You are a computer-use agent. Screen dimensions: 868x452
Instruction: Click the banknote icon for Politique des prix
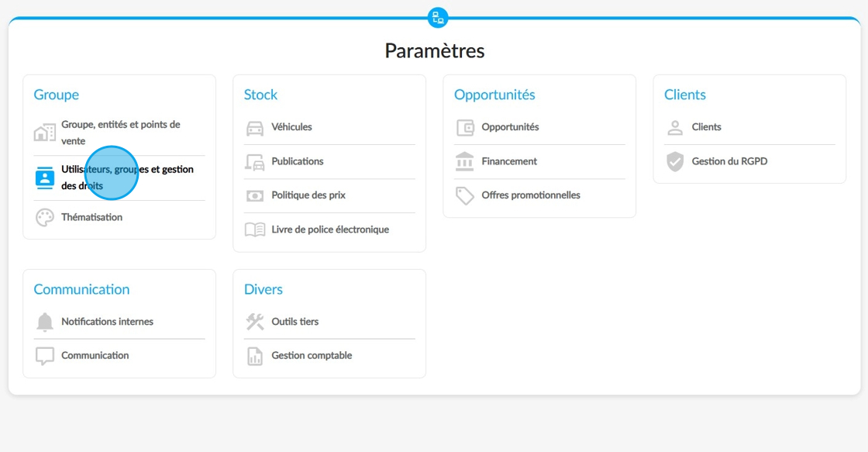tap(255, 196)
